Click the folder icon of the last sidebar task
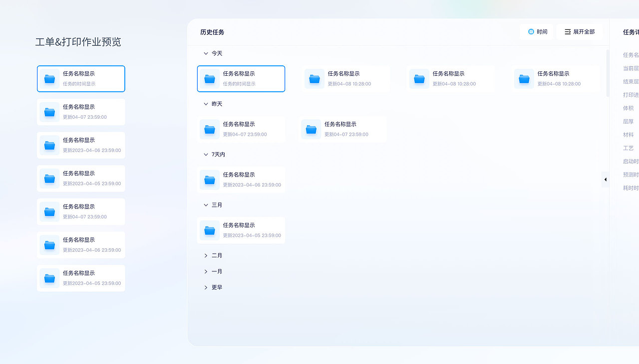The width and height of the screenshot is (639, 364). click(49, 278)
